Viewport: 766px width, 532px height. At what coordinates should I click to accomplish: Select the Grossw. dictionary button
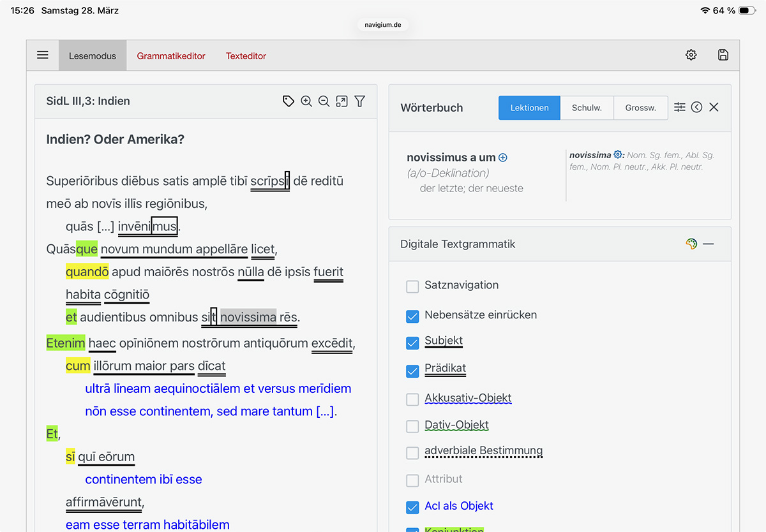(640, 108)
